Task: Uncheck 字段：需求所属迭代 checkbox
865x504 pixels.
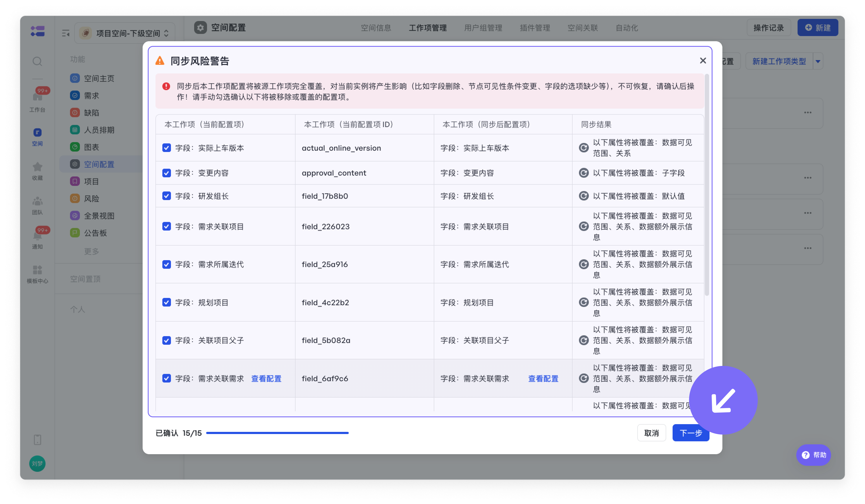Action: tap(166, 264)
